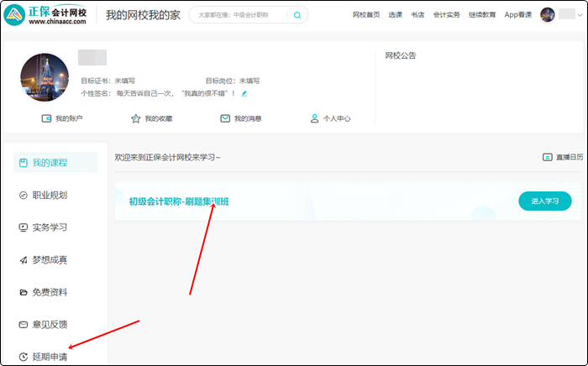Open the 我的收藏 link
The image size is (588, 366).
(x=159, y=118)
